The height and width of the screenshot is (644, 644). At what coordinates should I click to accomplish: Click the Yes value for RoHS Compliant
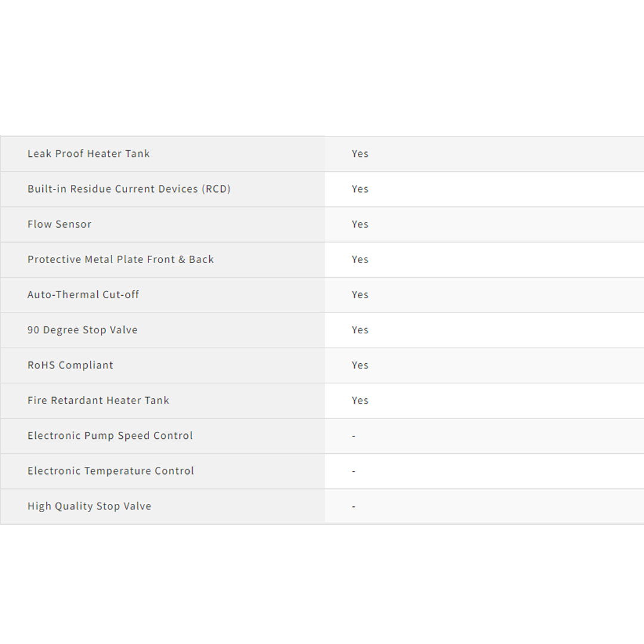tap(360, 365)
